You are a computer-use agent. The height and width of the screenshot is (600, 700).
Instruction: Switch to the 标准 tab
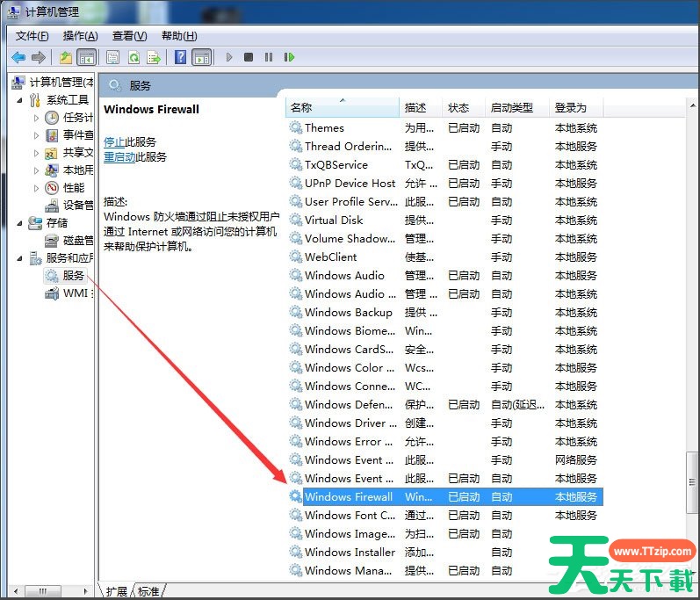(148, 591)
